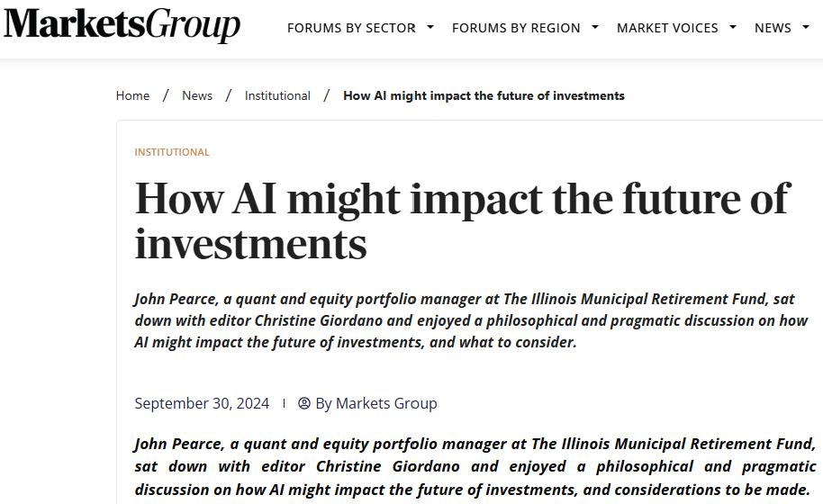
Task: Click the September 30, 2024 date
Action: tap(202, 403)
